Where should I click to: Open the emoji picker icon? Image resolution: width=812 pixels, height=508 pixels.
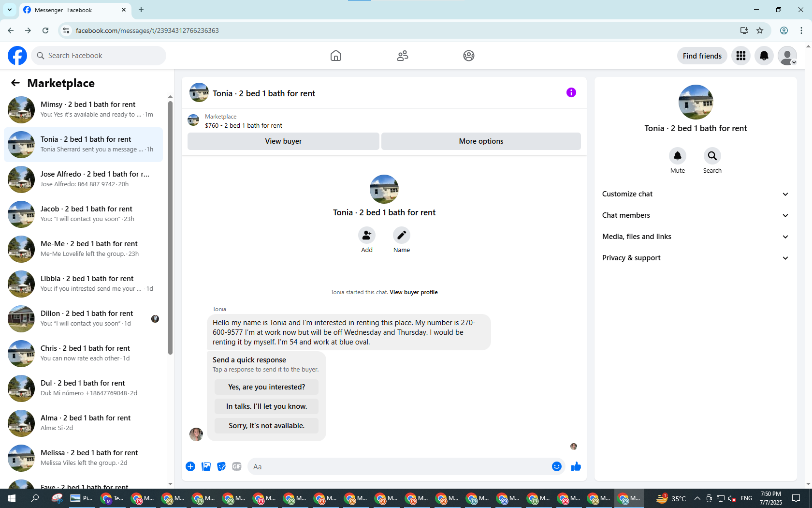click(557, 466)
